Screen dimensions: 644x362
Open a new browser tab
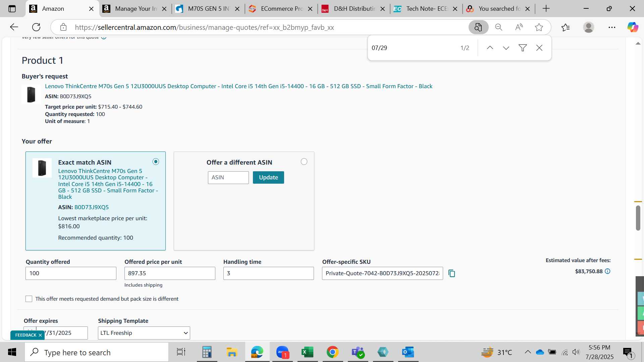pos(546,9)
